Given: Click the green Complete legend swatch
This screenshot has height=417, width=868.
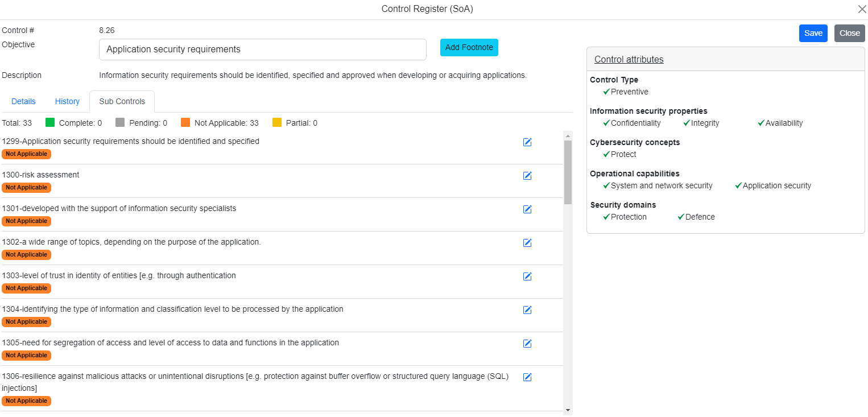Looking at the screenshot, I should (x=50, y=123).
